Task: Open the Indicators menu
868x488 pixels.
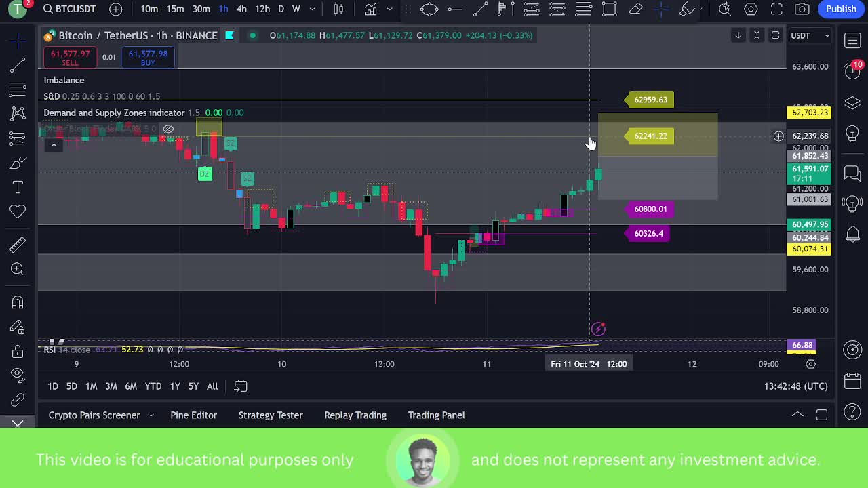Action: click(370, 9)
